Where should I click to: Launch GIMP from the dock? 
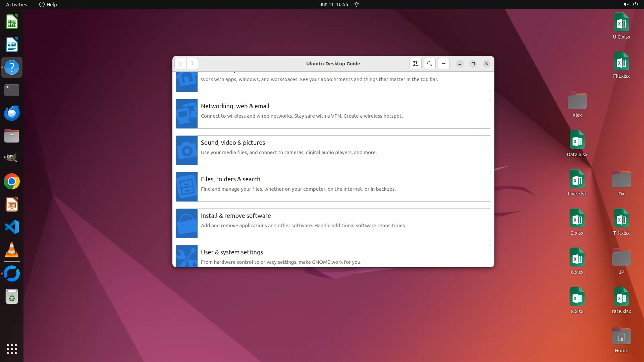[x=12, y=159]
